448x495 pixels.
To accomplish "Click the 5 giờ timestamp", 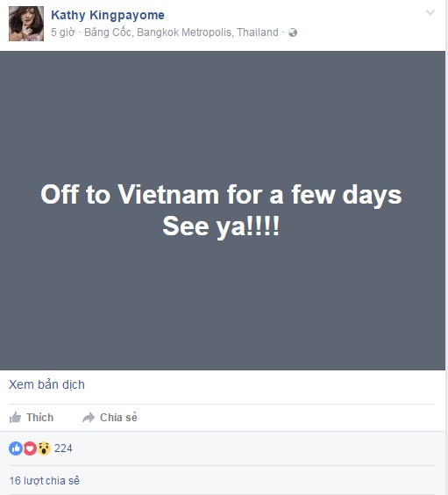I will [63, 32].
